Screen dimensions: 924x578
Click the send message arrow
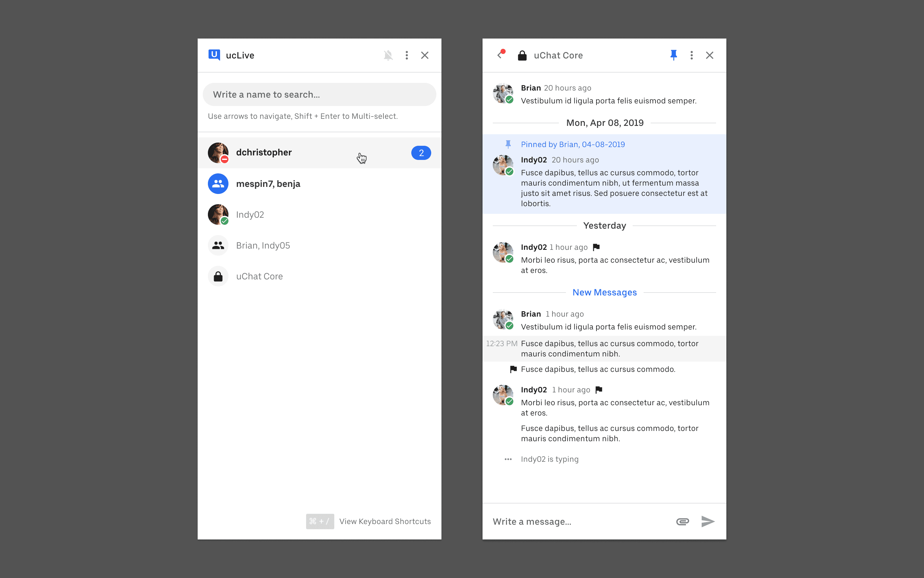pos(708,521)
